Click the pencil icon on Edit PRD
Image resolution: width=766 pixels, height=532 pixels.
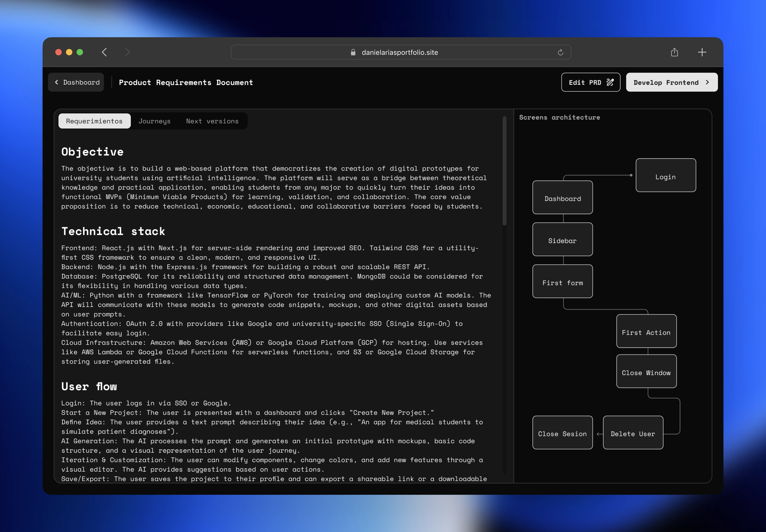pyautogui.click(x=610, y=82)
